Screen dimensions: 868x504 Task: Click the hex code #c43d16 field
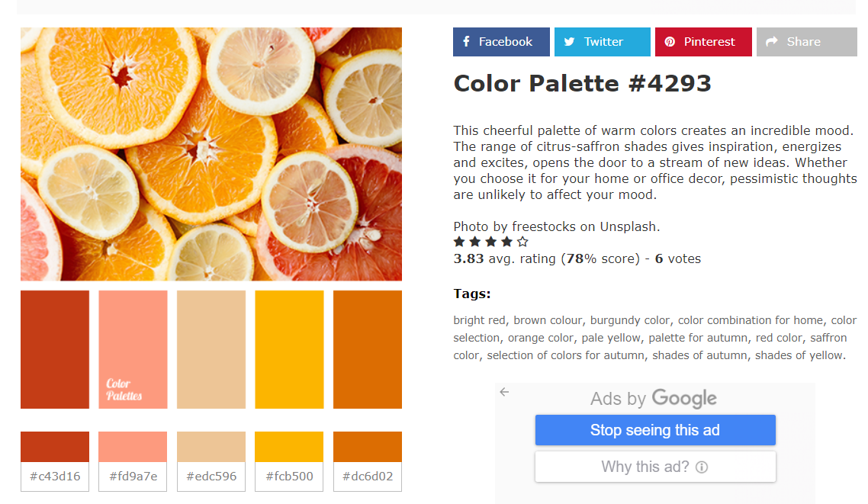[55, 477]
